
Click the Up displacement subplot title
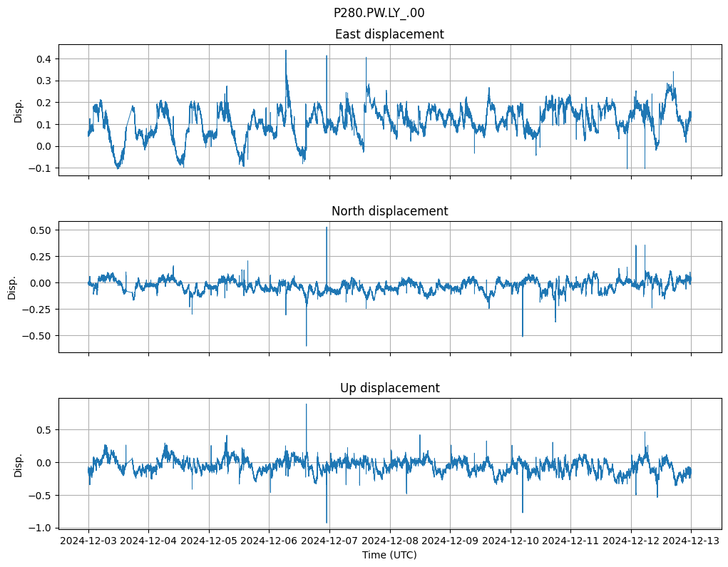click(389, 388)
